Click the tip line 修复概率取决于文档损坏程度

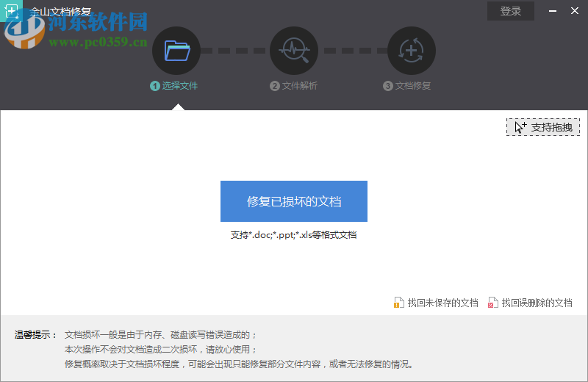pos(239,364)
